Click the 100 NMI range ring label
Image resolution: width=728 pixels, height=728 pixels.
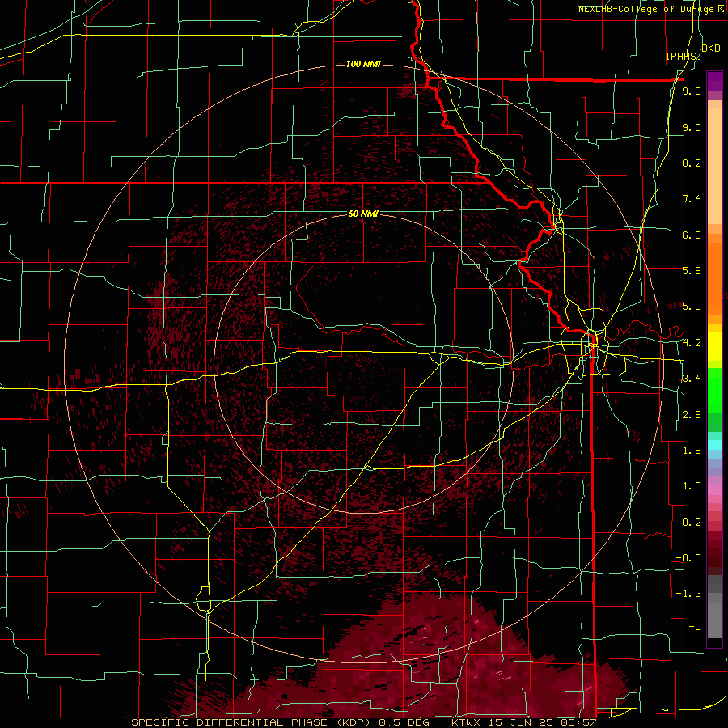pos(363,64)
